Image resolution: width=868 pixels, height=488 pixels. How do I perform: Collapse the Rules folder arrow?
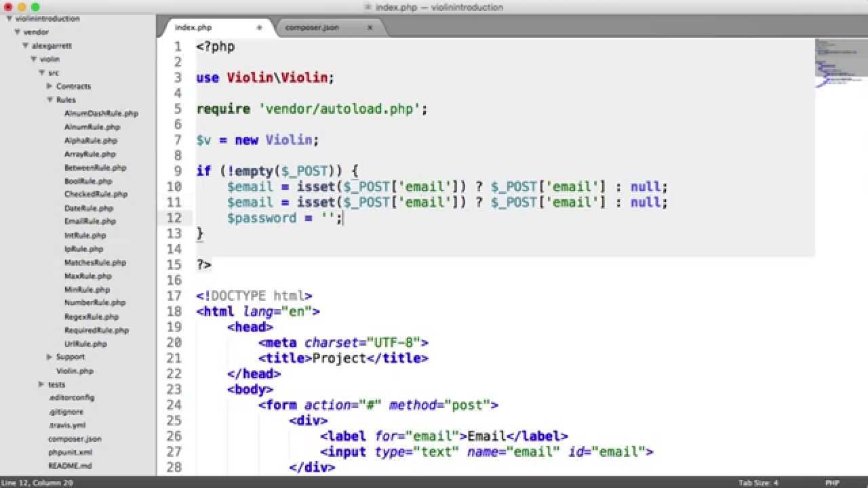[50, 100]
